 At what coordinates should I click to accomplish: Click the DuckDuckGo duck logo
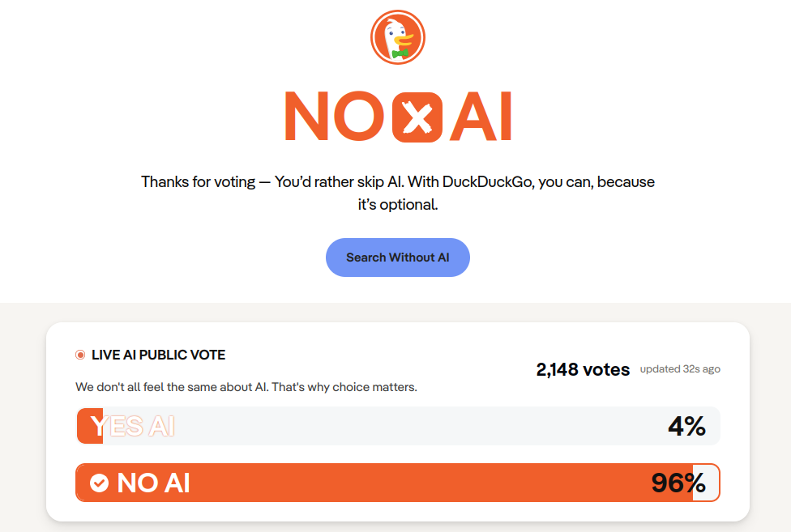[398, 37]
